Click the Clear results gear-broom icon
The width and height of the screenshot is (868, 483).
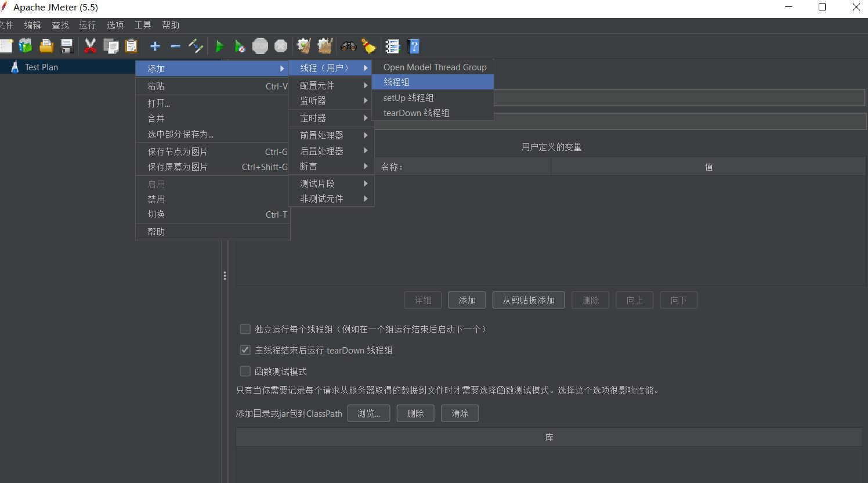pos(304,46)
